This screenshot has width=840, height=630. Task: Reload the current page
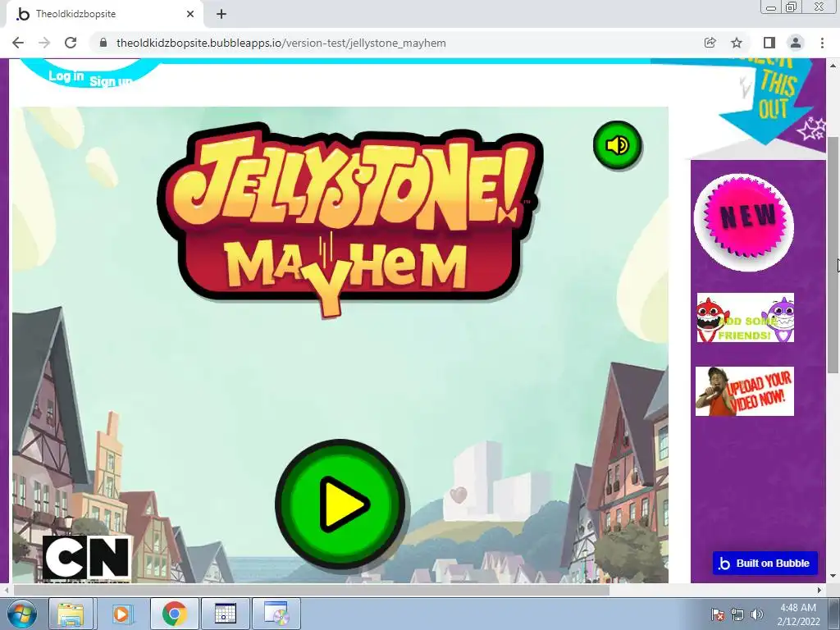[71, 43]
